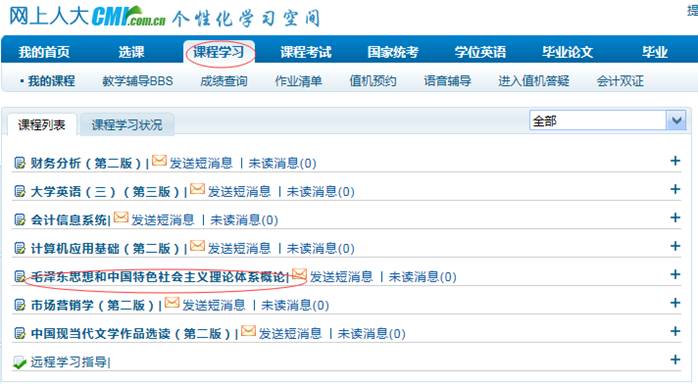
Task: Expand the 远程学习指导 row plus sign
Action: point(675,360)
